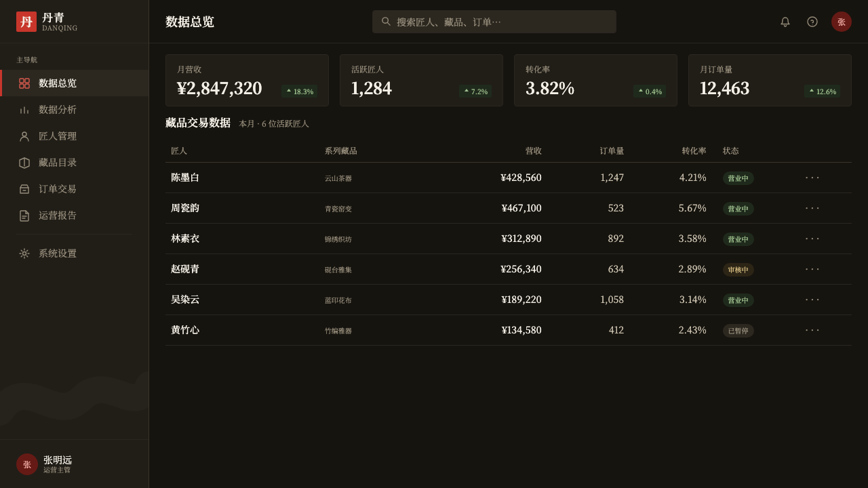Click order count 1,058
The height and width of the screenshot is (488, 868).
point(612,300)
